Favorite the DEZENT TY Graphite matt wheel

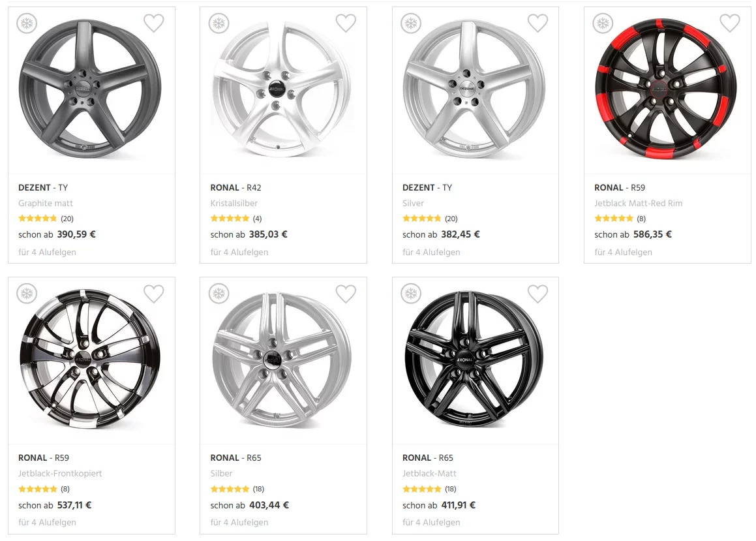[x=154, y=23]
